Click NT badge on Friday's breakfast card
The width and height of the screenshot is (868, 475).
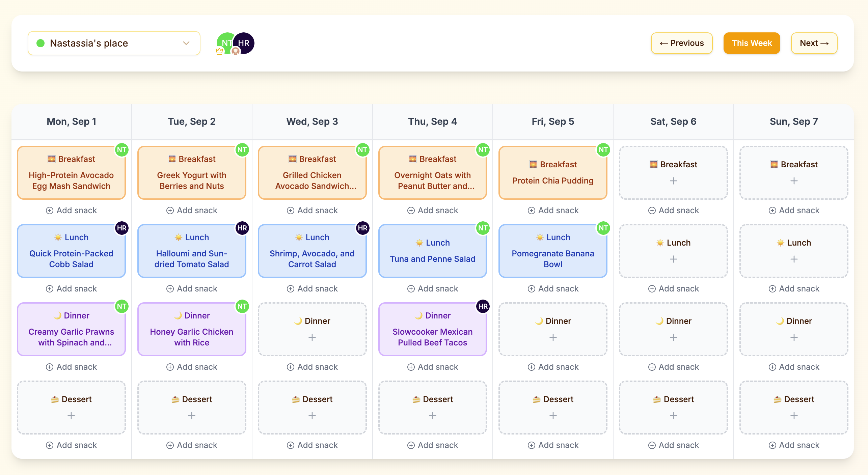click(603, 150)
